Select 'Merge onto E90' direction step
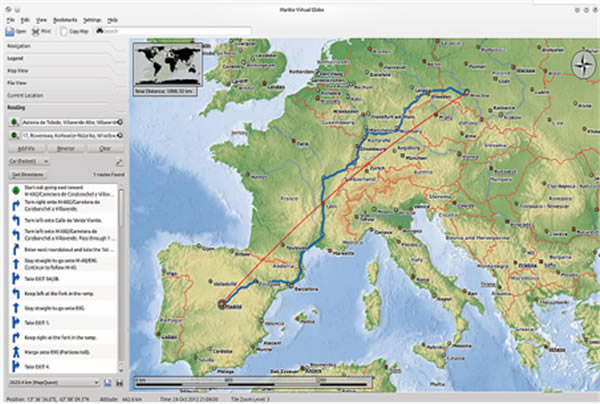 (63, 352)
